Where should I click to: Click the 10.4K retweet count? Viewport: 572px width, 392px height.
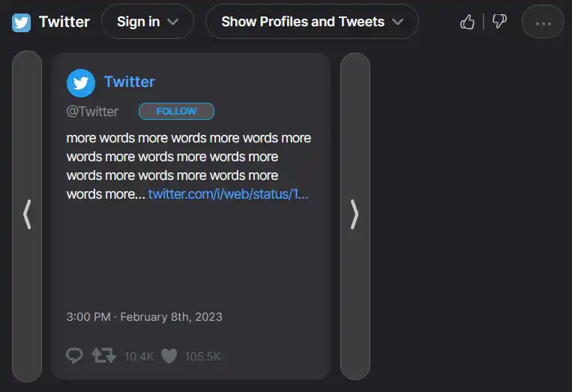tap(139, 357)
